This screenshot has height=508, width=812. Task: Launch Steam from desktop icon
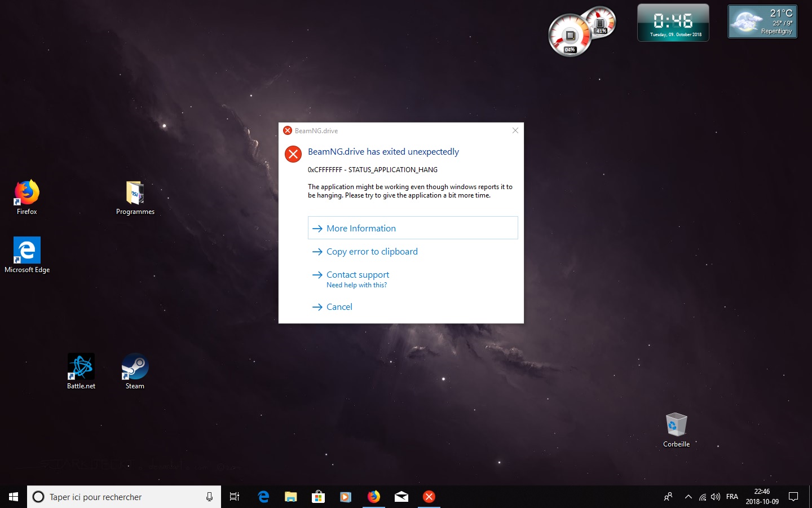pos(135,371)
